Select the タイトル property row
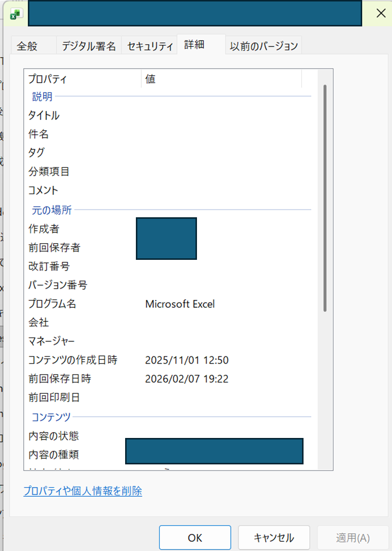392x551 pixels. pos(44,116)
